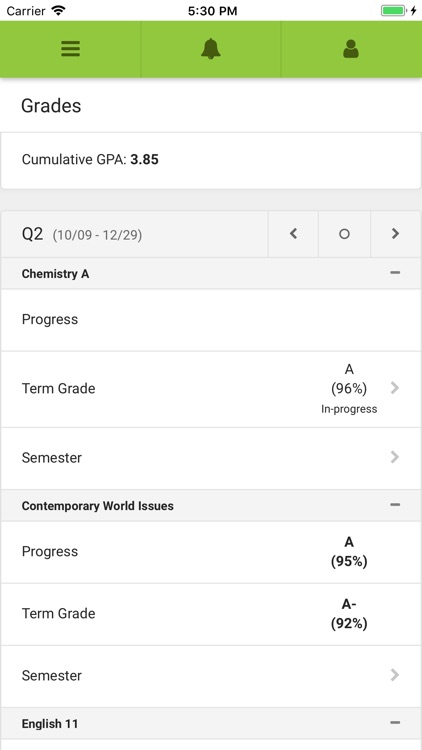Collapse the Contemporary World Issues section

coord(395,505)
